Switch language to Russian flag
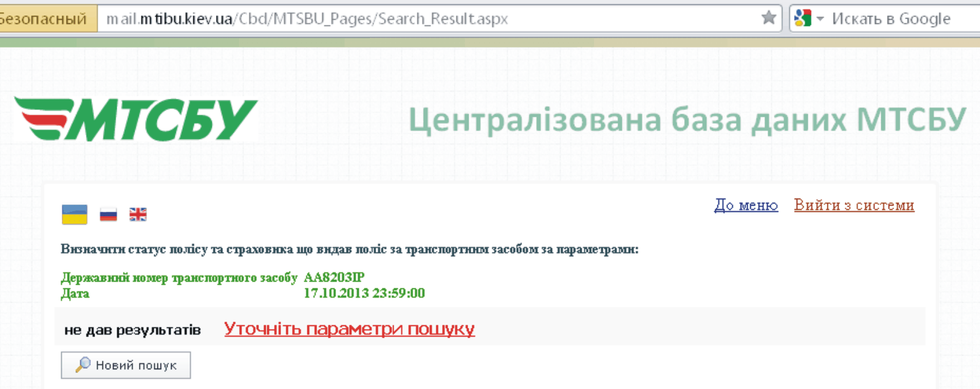Viewport: 980px width, 389px height. (108, 214)
